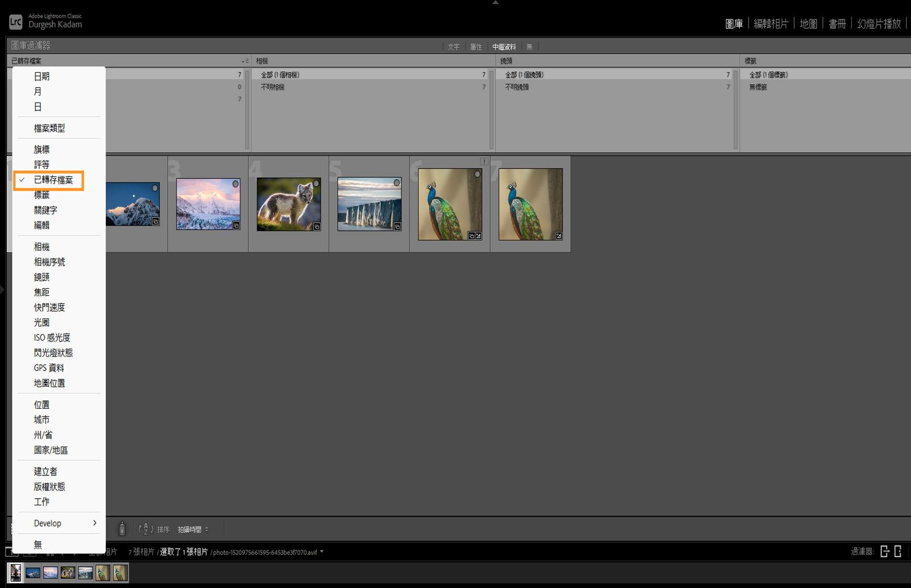Switch to the 編輯相片 module
The height and width of the screenshot is (588, 911).
(x=771, y=23)
